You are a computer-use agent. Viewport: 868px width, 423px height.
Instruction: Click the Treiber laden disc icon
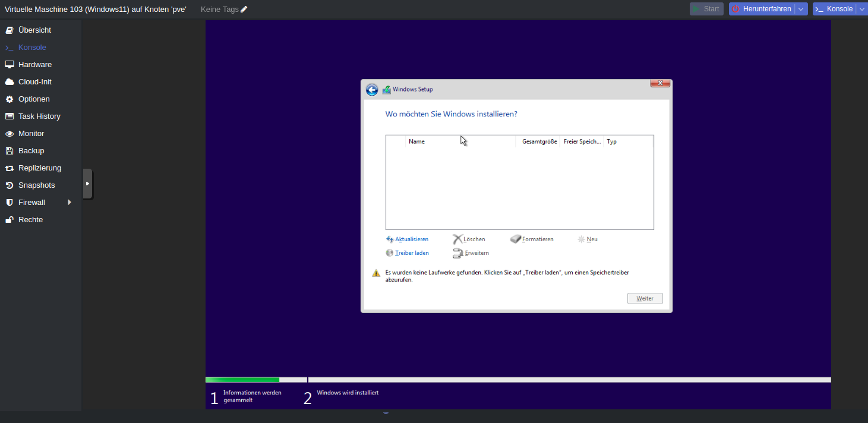[390, 253]
